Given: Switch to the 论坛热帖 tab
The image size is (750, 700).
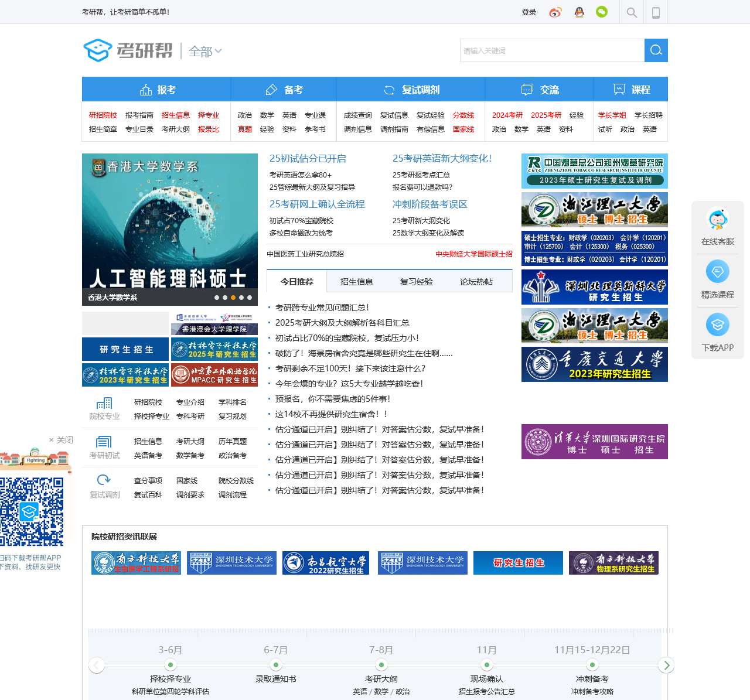Looking at the screenshot, I should tap(476, 282).
